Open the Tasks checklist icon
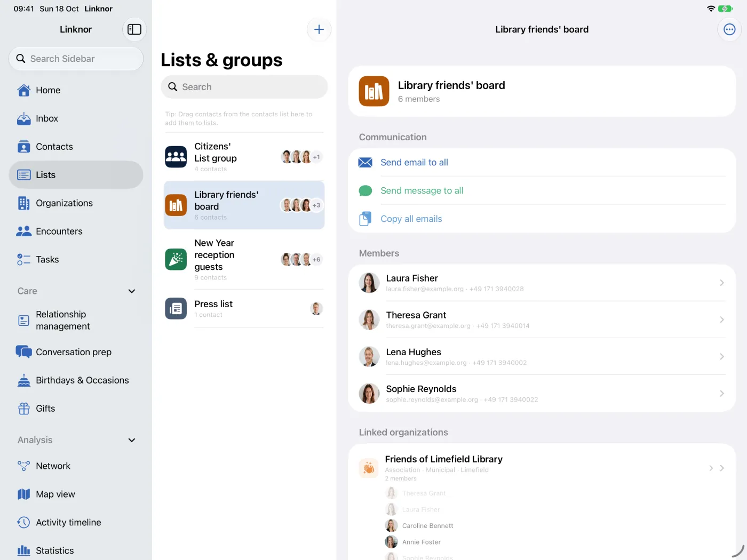 24,260
